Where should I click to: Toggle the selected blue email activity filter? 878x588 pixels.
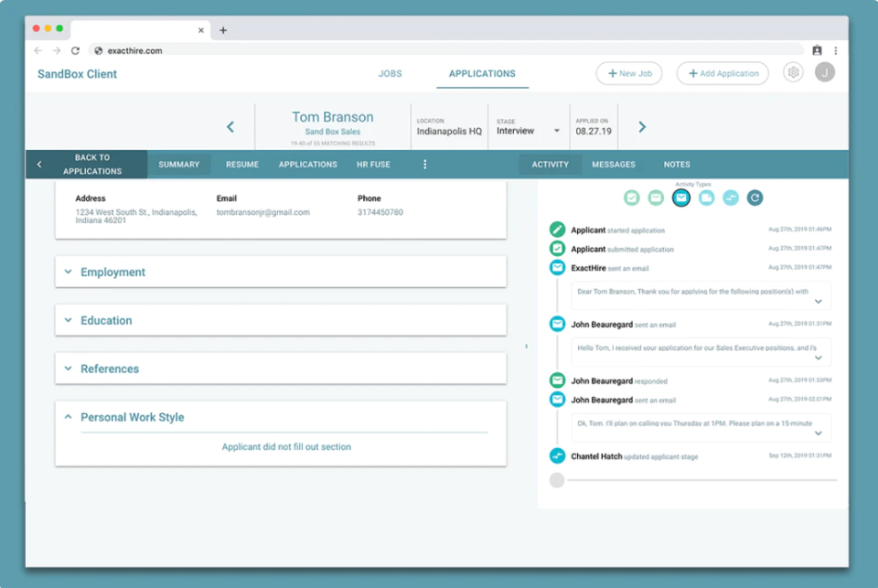pos(680,198)
